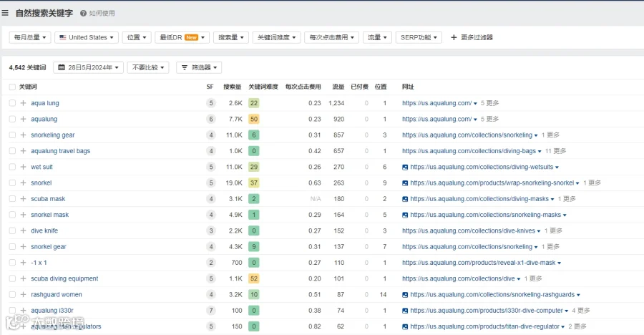Open the hamburger menu icon
This screenshot has height=335, width=644.
coord(5,13)
